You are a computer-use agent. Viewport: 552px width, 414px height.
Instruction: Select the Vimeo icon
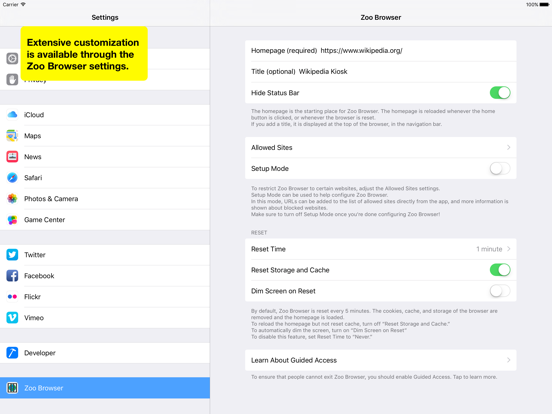click(12, 318)
